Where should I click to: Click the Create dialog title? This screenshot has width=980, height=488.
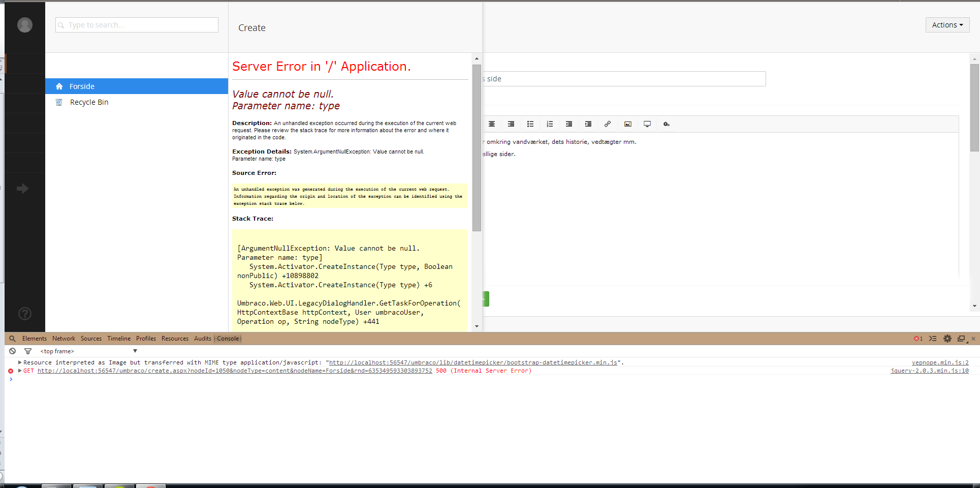click(x=252, y=28)
